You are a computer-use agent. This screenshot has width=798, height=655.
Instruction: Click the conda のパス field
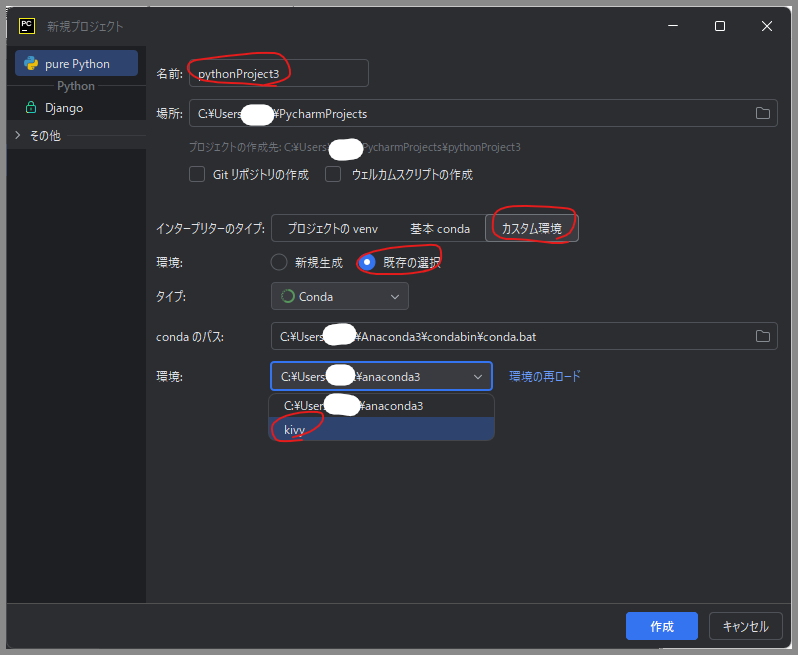[x=524, y=336]
